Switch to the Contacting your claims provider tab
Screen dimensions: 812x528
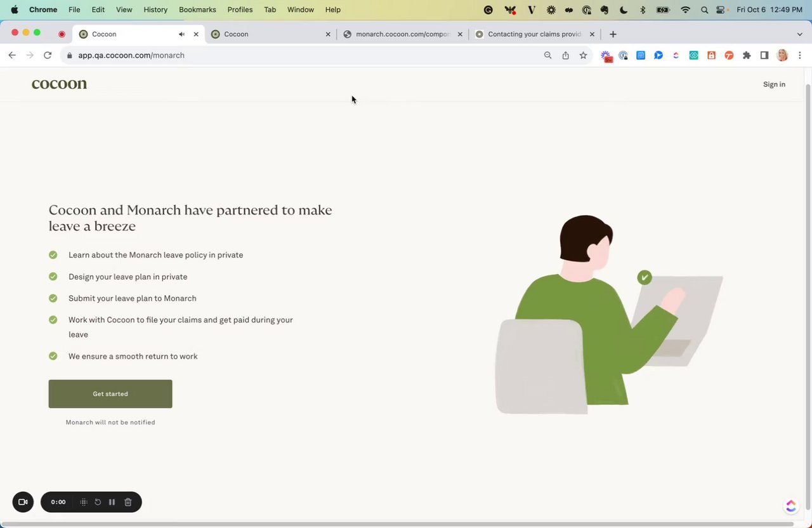pos(535,34)
